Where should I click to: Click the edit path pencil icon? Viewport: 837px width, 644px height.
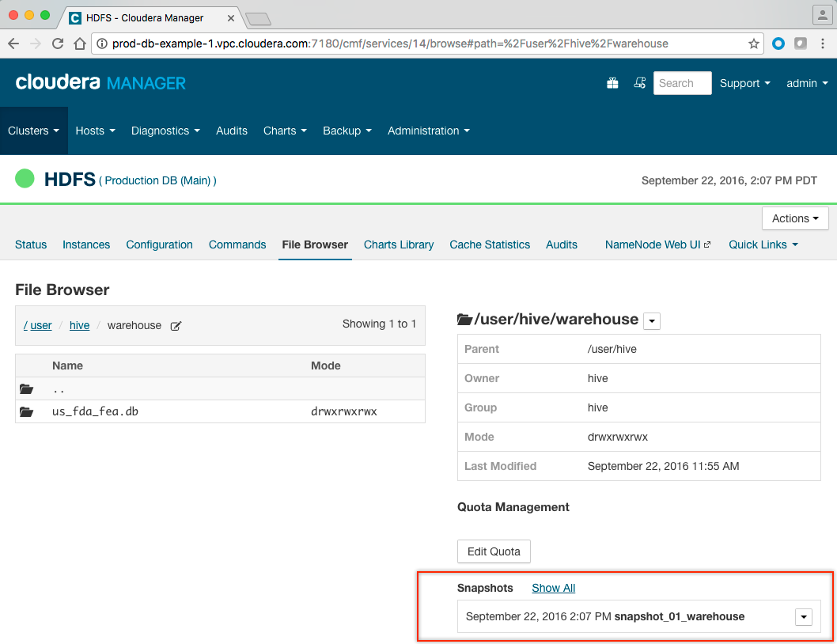(x=176, y=326)
